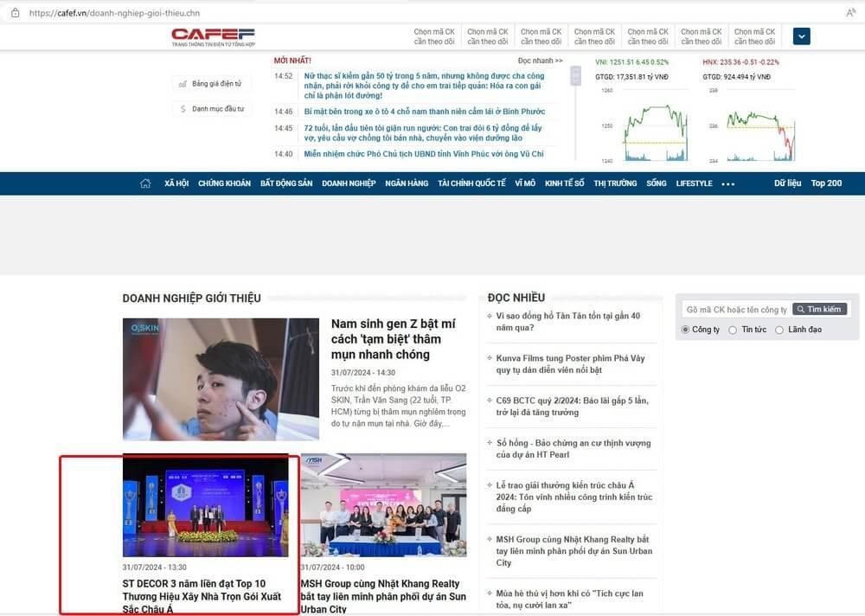Image resolution: width=865 pixels, height=616 pixels.
Task: Click the stock code search input field
Action: 736,310
